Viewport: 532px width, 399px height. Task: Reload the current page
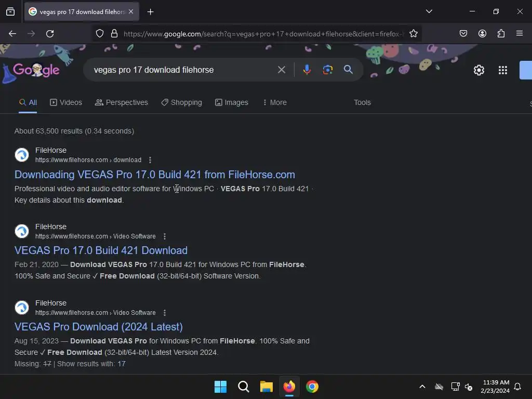pyautogui.click(x=50, y=34)
